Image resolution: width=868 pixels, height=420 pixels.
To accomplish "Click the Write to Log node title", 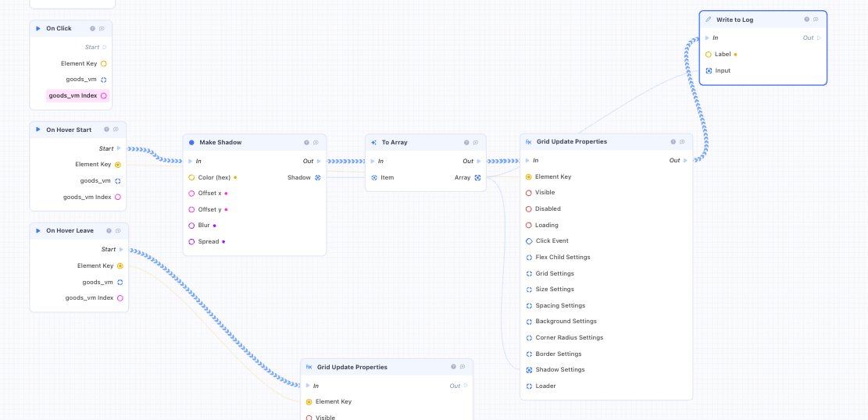I will [x=734, y=20].
